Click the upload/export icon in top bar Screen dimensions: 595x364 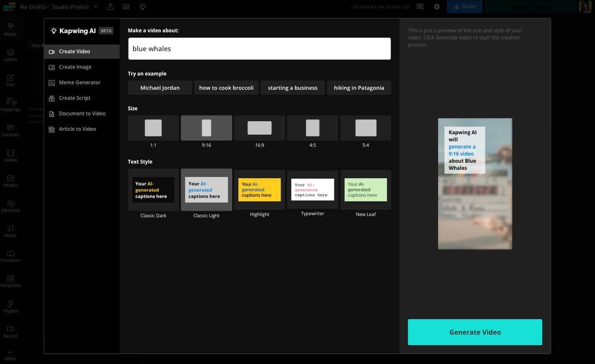tap(110, 7)
